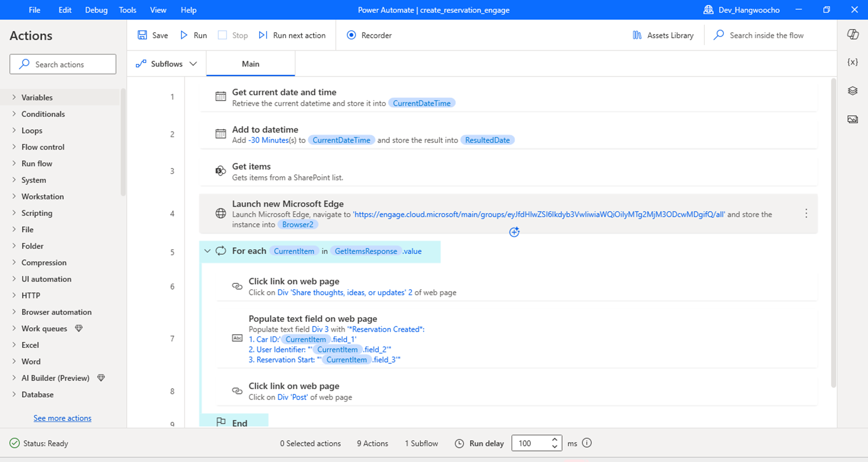868x462 pixels.
Task: Open the Subflows dropdown
Action: pyautogui.click(x=167, y=64)
